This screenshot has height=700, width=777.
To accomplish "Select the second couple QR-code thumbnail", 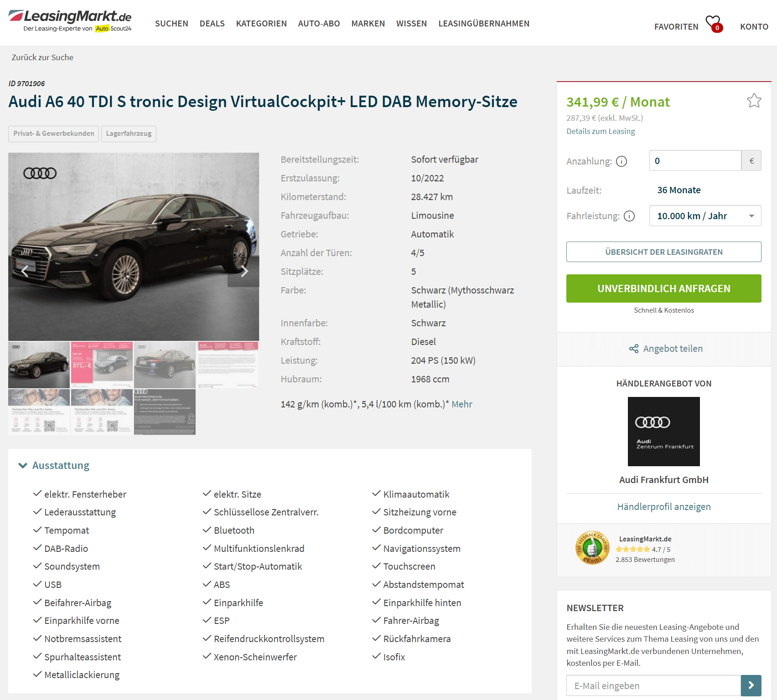I will [102, 412].
